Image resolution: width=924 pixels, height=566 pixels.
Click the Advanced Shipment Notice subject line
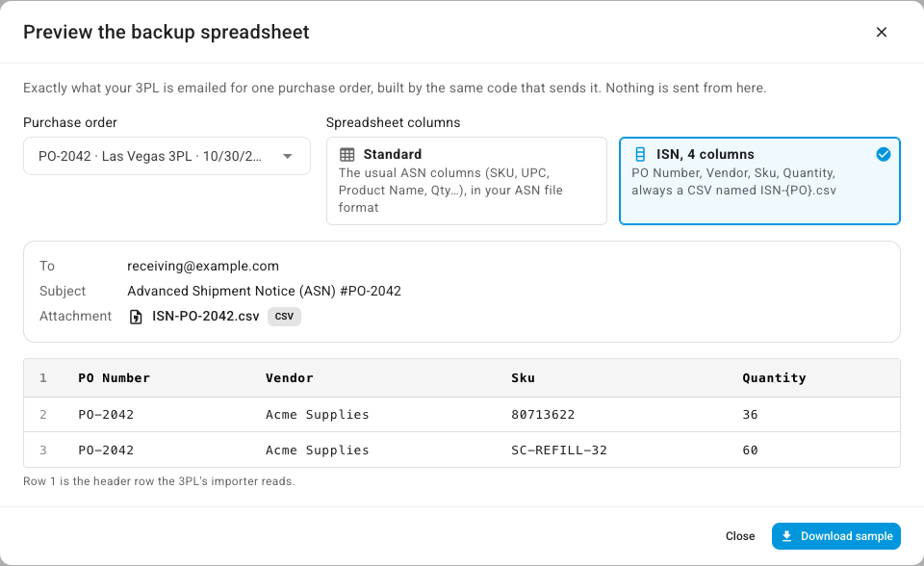(264, 291)
